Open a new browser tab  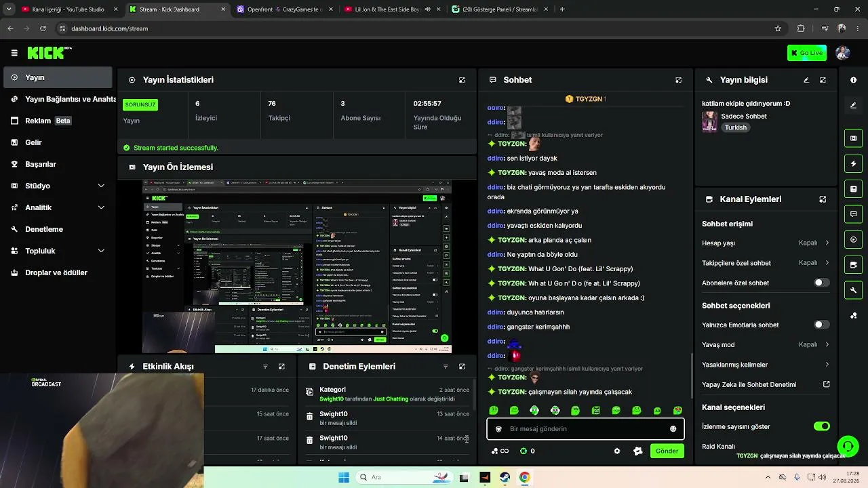tap(562, 9)
